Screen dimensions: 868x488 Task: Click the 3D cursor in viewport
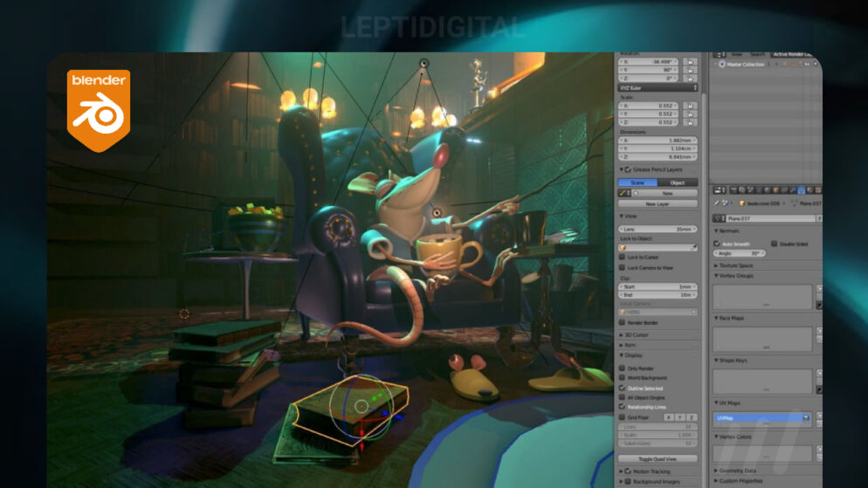click(x=184, y=313)
